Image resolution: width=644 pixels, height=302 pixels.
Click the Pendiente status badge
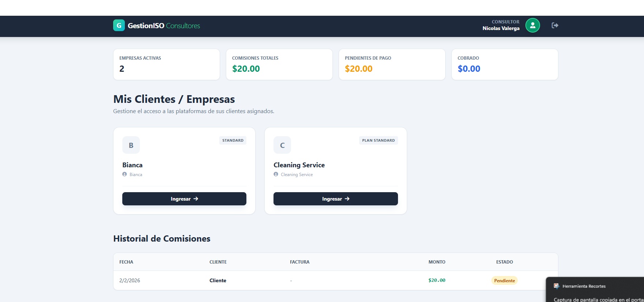pyautogui.click(x=505, y=281)
